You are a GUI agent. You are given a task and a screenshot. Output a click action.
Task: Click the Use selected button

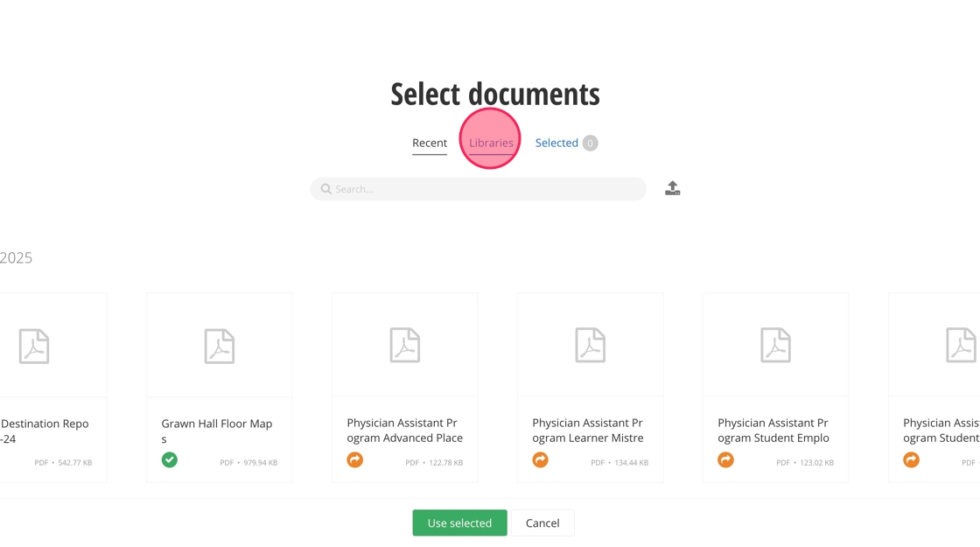click(x=459, y=523)
